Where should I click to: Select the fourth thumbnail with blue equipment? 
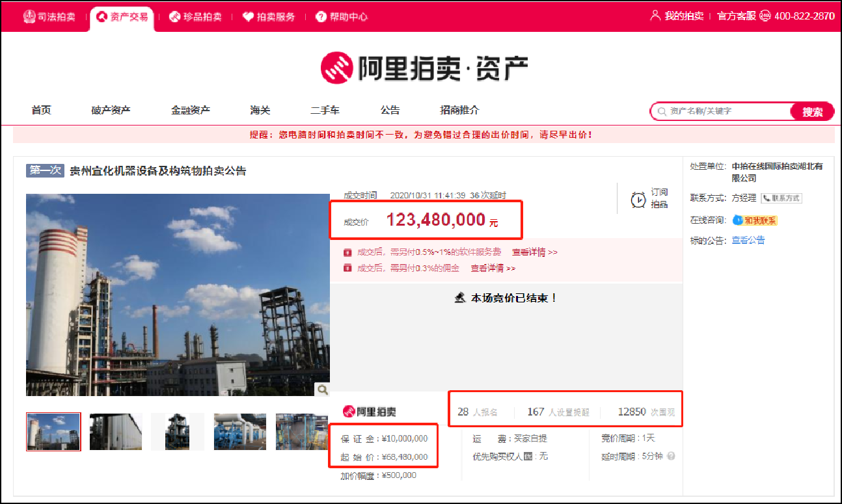tap(240, 432)
